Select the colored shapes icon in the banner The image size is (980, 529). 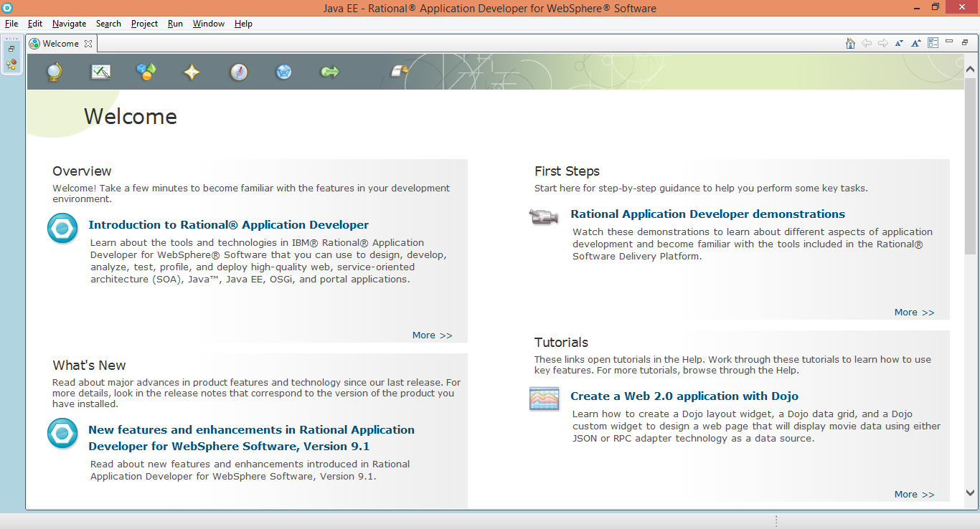(146, 72)
